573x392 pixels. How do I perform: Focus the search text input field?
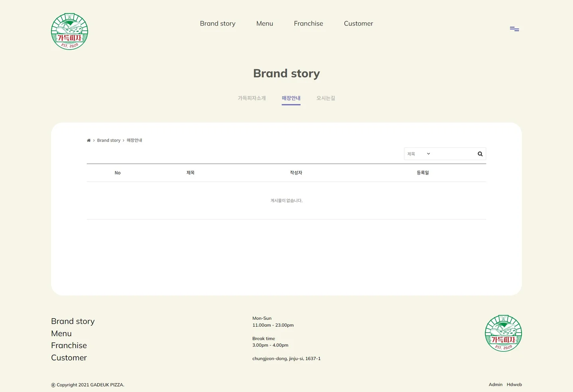[454, 154]
